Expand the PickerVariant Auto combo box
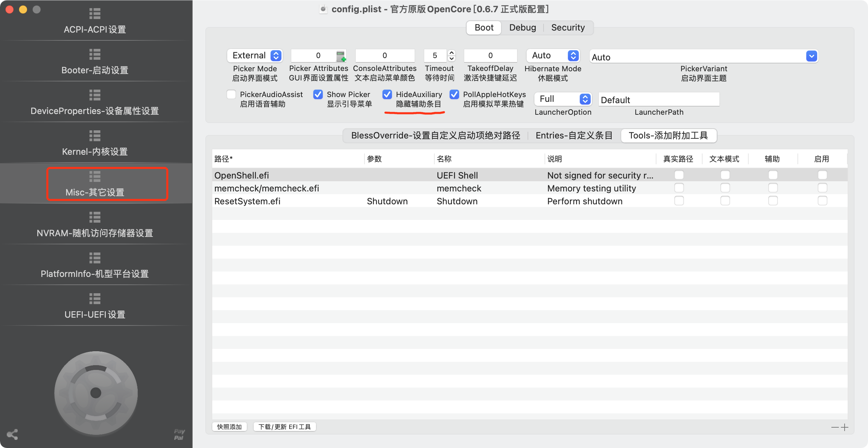The image size is (868, 448). pyautogui.click(x=811, y=56)
